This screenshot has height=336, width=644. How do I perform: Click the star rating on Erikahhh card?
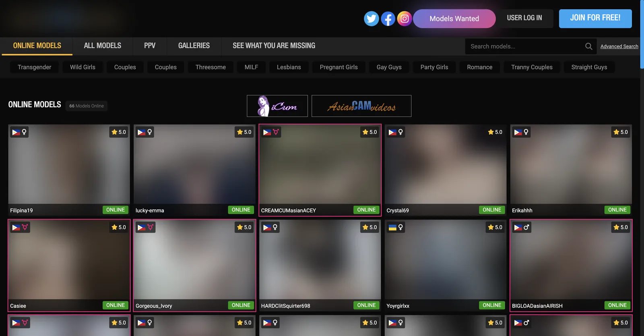(x=621, y=132)
